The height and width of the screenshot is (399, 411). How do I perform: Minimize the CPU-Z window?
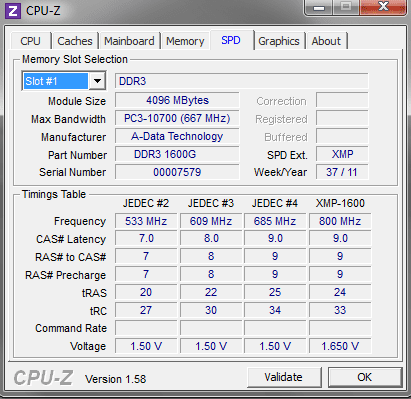[319, 7]
